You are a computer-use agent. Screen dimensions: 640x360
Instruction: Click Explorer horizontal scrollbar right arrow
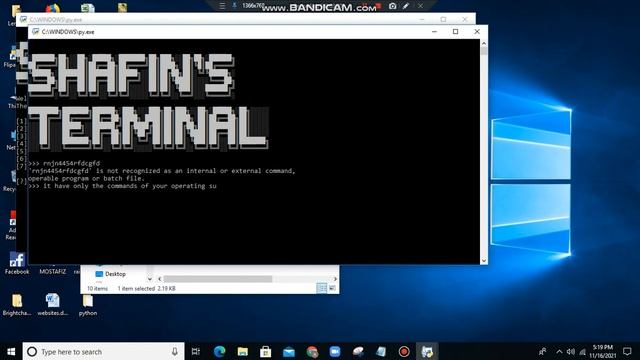335,279
